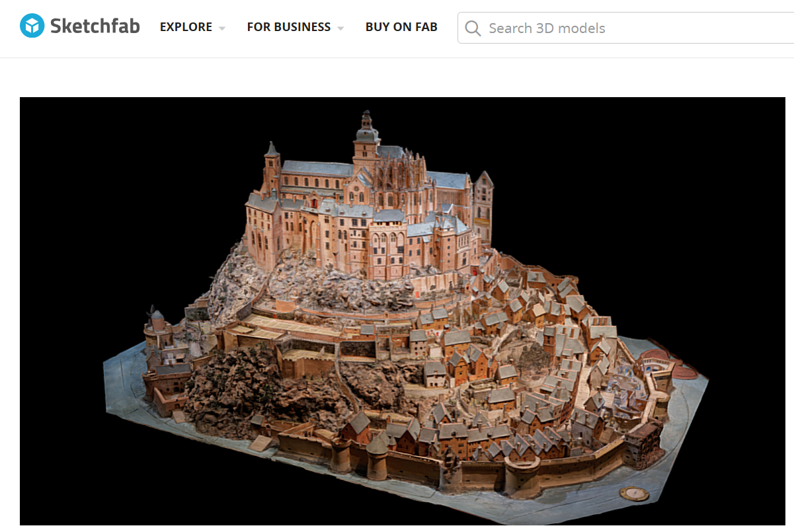The image size is (794, 532).
Task: Click the search magnifier icon
Action: tap(473, 28)
